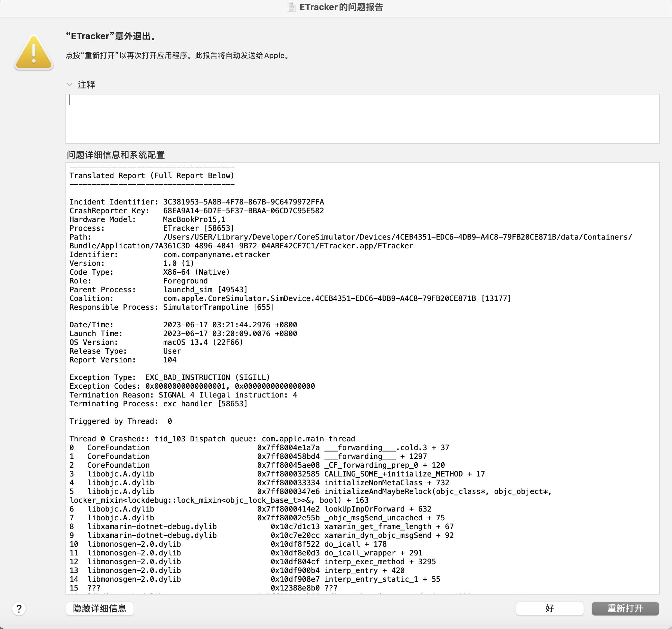Click the 问题详细信息和系统配置 label
This screenshot has width=672, height=629.
116,155
